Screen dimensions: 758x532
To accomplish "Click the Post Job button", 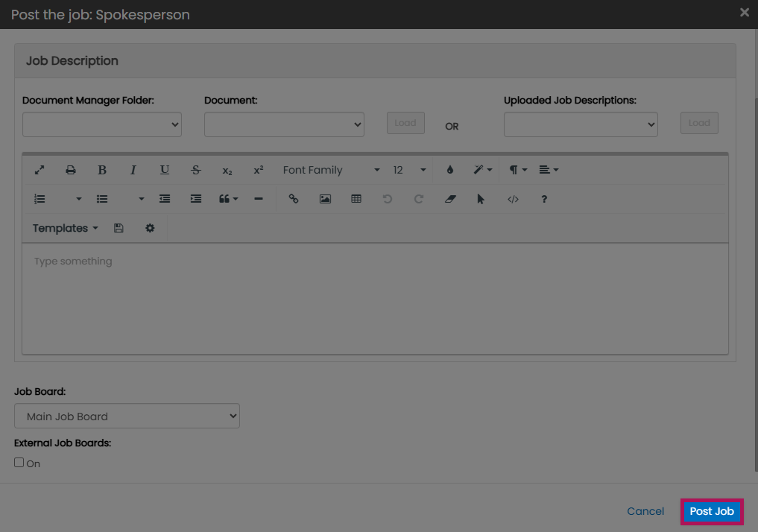I will (712, 512).
